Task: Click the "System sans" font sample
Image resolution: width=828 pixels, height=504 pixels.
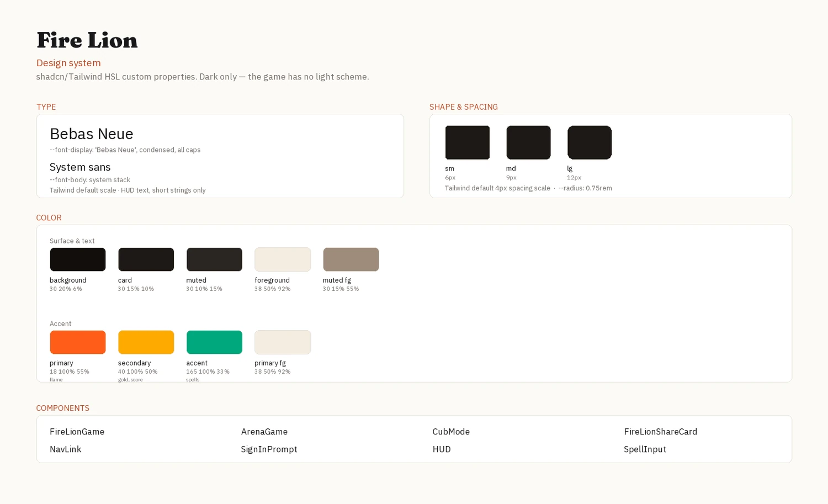Action: tap(80, 167)
